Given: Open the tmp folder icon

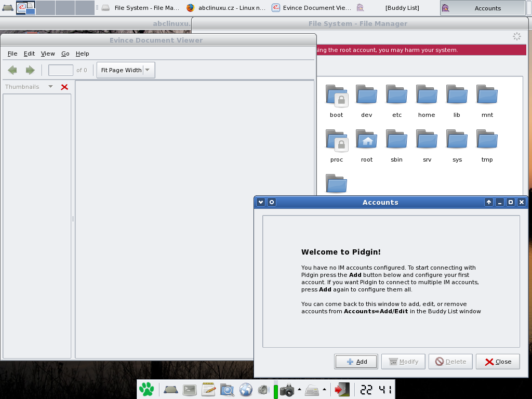Looking at the screenshot, I should [x=487, y=139].
